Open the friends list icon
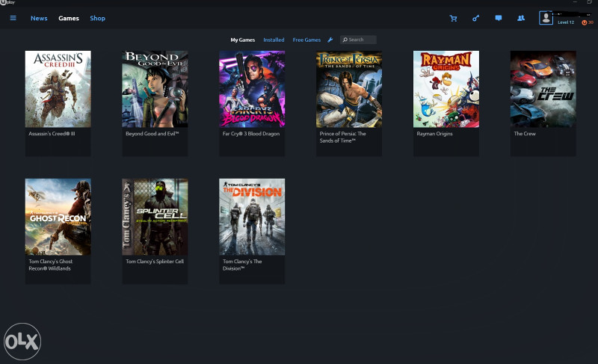Image resolution: width=598 pixels, height=364 pixels. tap(520, 18)
